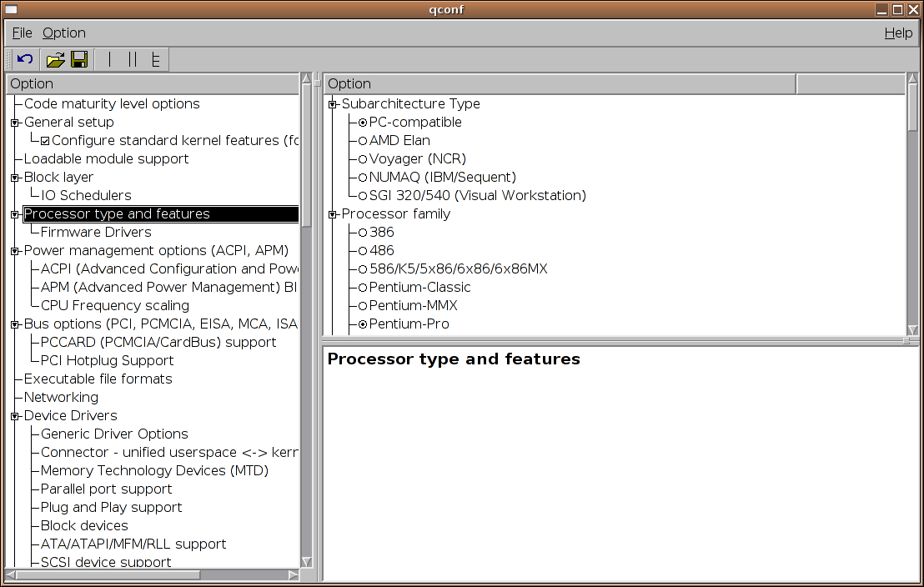The height and width of the screenshot is (587, 924).
Task: Select IO Schedulers tree item
Action: click(x=86, y=195)
